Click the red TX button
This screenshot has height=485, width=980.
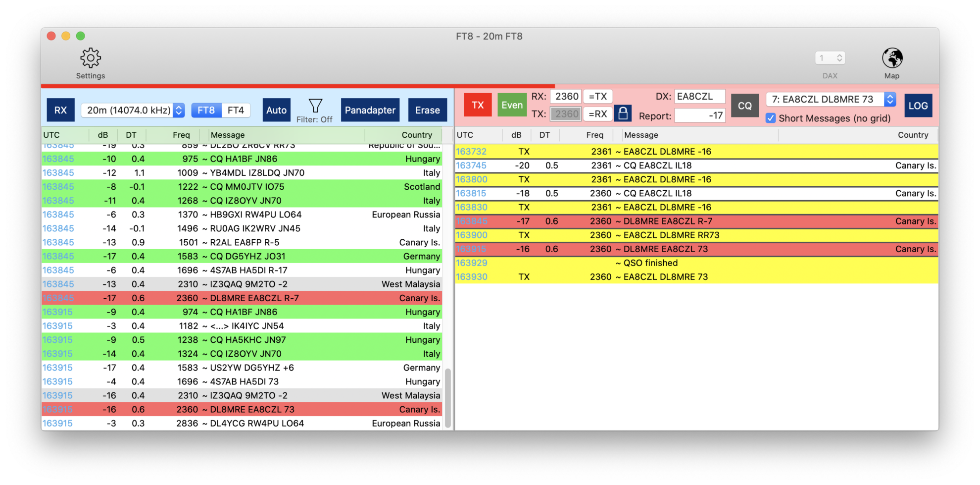(478, 105)
